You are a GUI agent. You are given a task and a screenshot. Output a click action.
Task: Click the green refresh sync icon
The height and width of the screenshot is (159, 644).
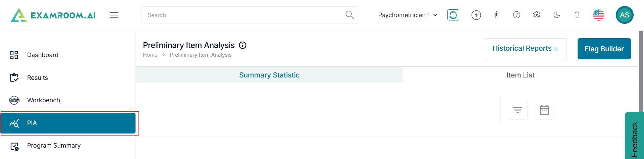click(x=453, y=15)
